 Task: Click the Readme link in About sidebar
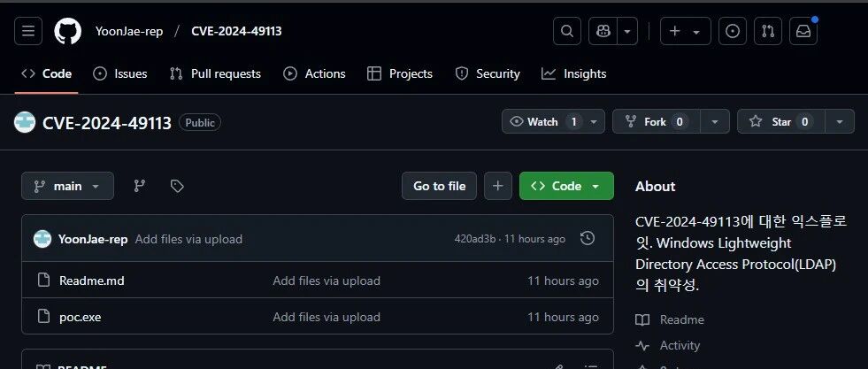click(x=671, y=319)
